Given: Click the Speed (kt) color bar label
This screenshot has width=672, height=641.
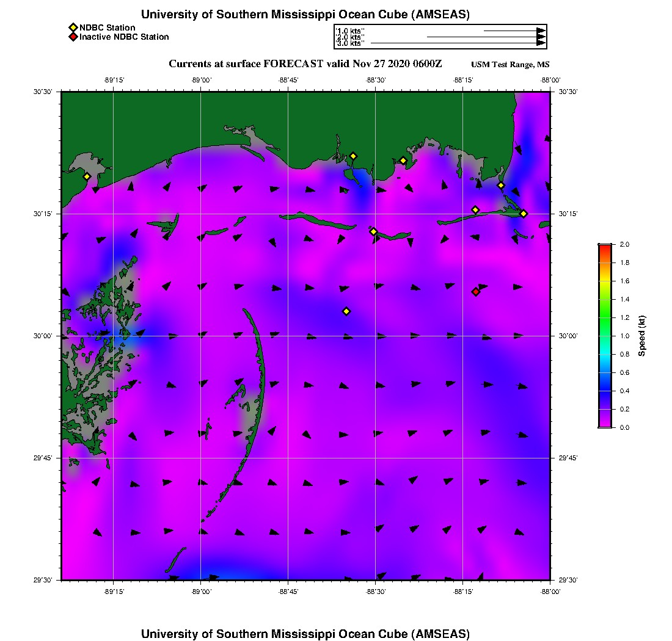Looking at the screenshot, I should click(x=642, y=336).
